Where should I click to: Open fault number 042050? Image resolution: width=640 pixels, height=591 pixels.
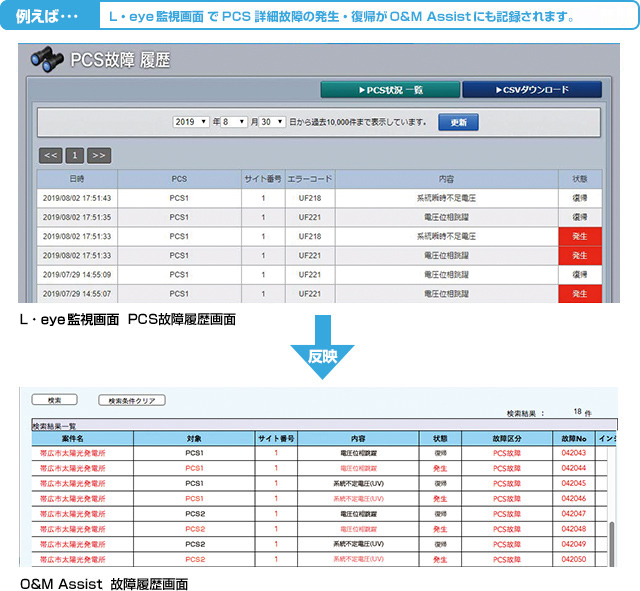[574, 559]
